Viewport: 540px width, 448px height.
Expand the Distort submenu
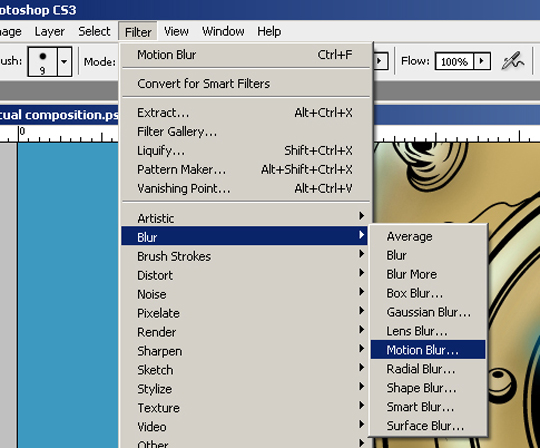(x=246, y=275)
